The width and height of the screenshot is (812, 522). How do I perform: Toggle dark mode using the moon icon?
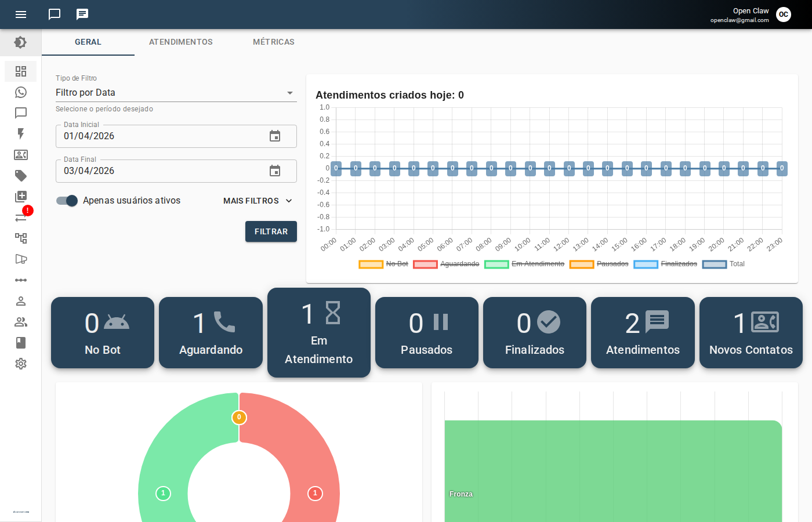coord(21,42)
